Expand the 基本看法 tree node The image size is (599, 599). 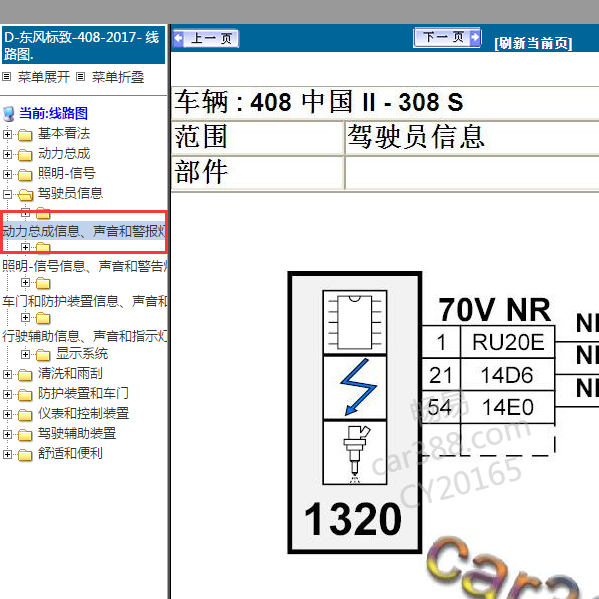point(7,134)
